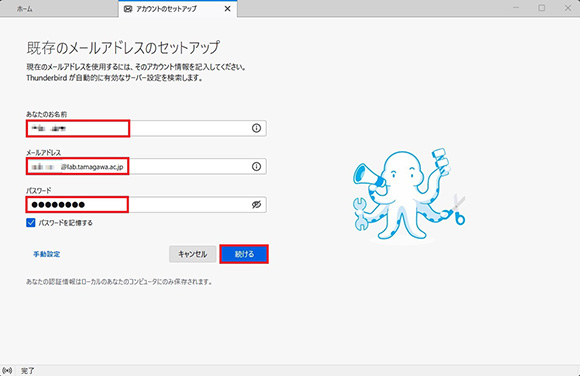Focus the パスワード input field
The width and height of the screenshot is (580, 376).
[146, 205]
